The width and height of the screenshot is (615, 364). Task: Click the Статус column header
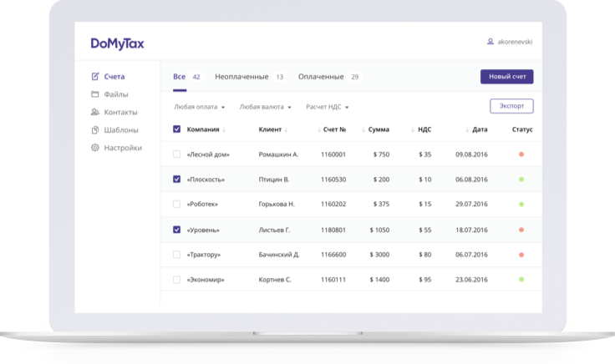point(522,129)
